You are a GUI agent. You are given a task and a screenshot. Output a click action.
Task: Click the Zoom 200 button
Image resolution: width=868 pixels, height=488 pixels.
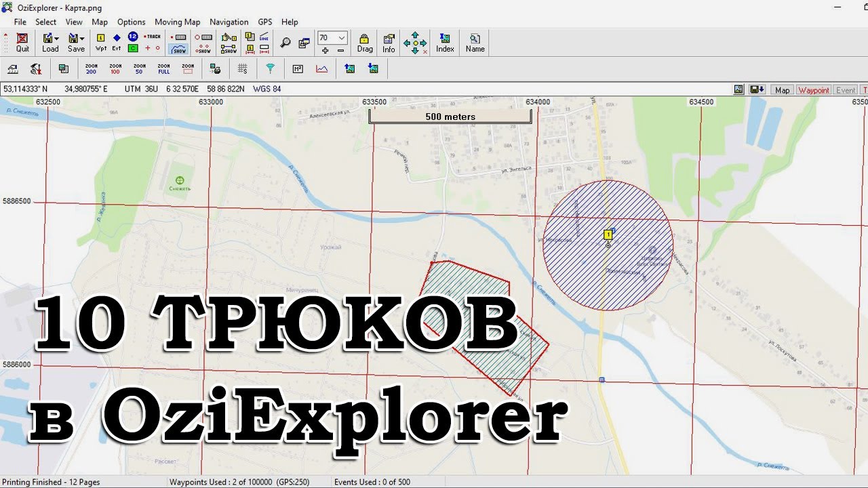pyautogui.click(x=92, y=68)
